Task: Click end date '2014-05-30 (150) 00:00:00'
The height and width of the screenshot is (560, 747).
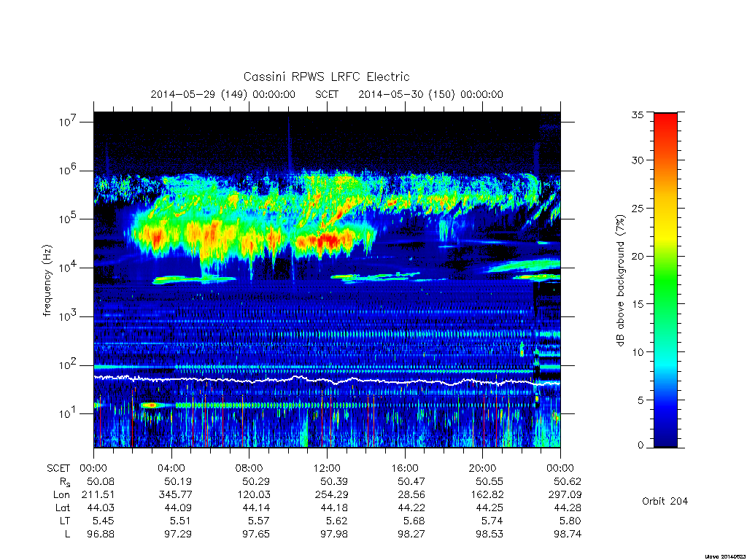Action: pos(430,94)
